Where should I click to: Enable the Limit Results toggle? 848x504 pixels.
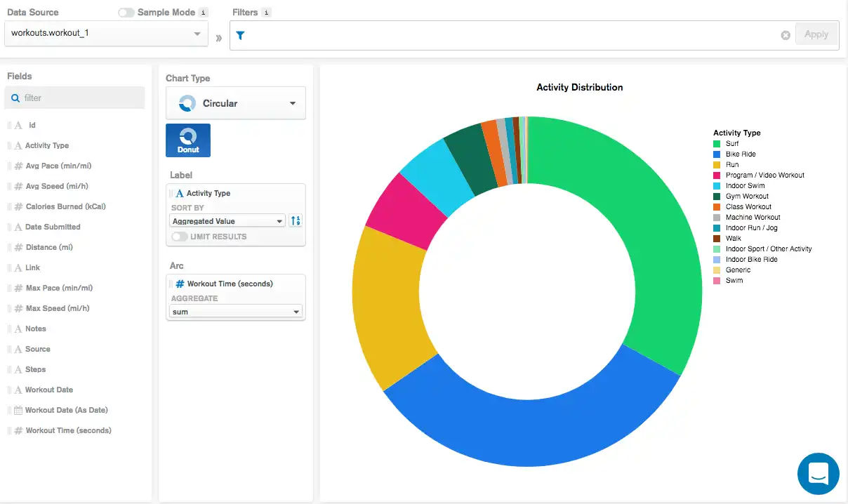(178, 237)
